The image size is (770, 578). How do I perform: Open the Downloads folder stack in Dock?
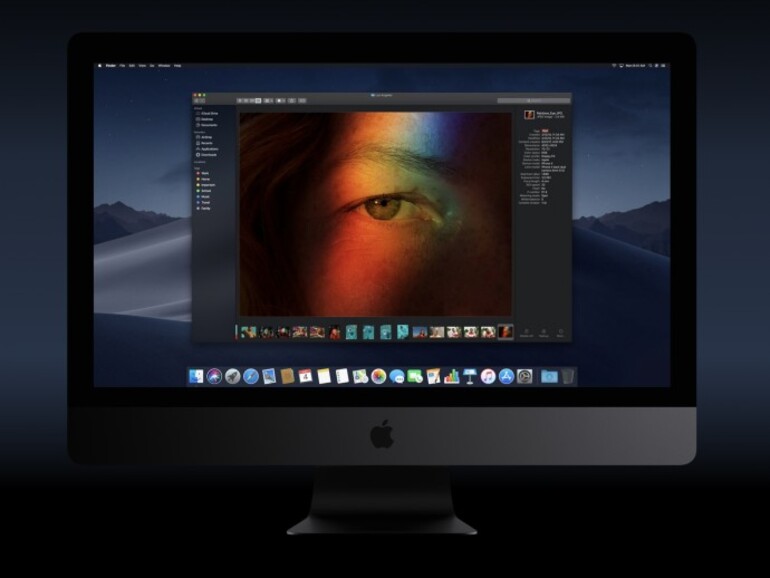(x=549, y=377)
